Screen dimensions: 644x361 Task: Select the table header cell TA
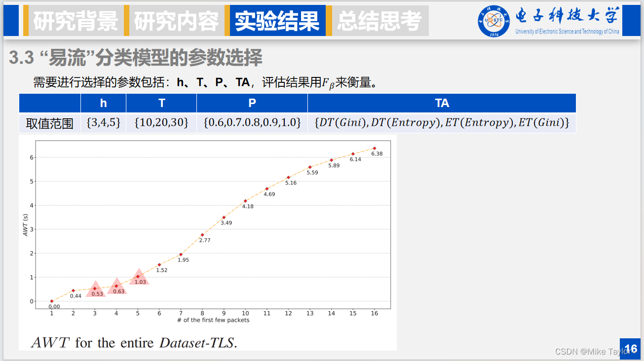(x=442, y=103)
